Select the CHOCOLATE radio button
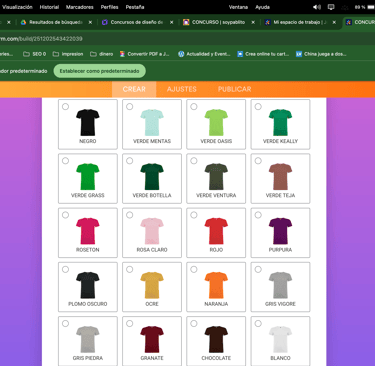Viewport: 375px width, 366px height. coord(194,323)
